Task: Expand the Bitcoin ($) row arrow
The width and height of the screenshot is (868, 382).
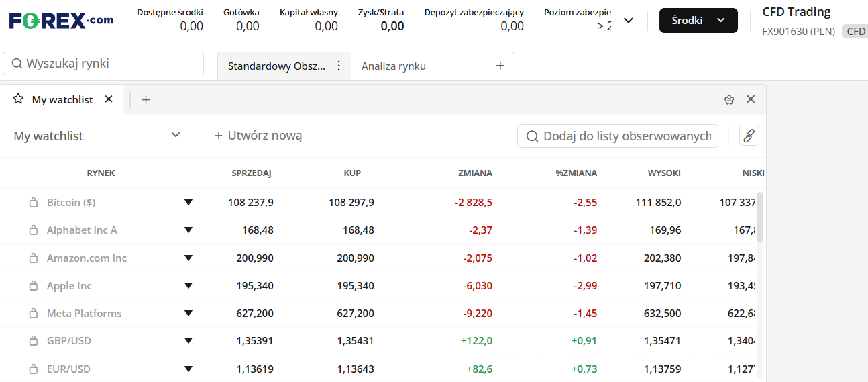Action: (x=188, y=202)
